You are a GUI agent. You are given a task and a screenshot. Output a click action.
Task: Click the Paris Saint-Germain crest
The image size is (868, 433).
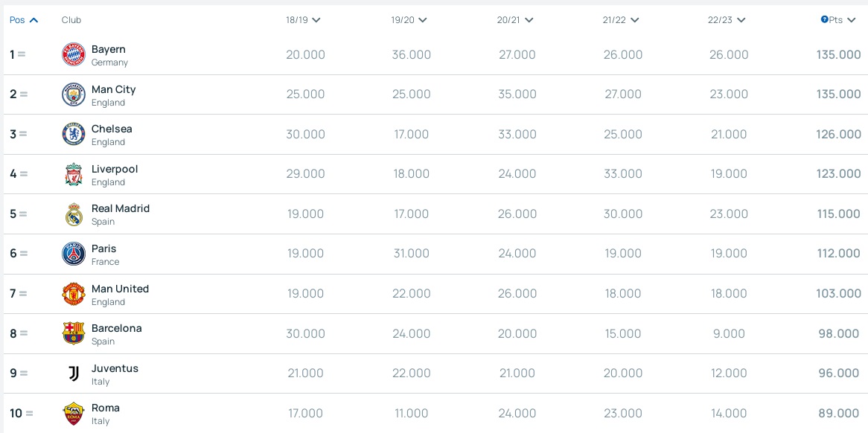[74, 254]
